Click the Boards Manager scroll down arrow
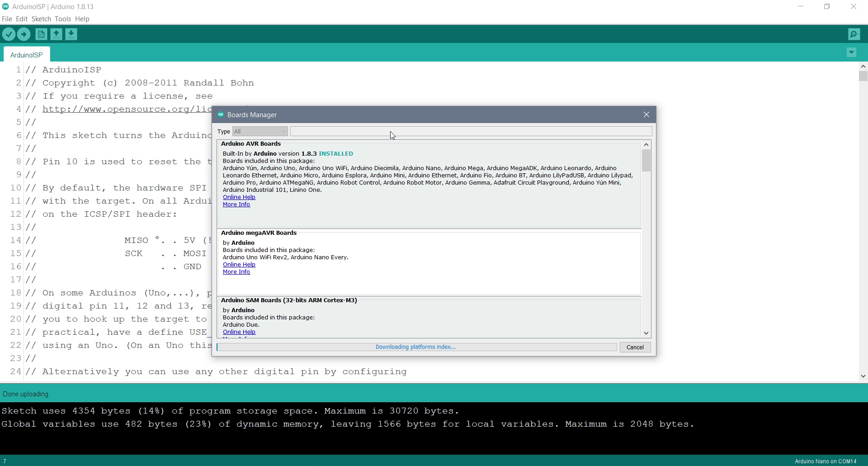Screen dimensions: 868x466 646,333
